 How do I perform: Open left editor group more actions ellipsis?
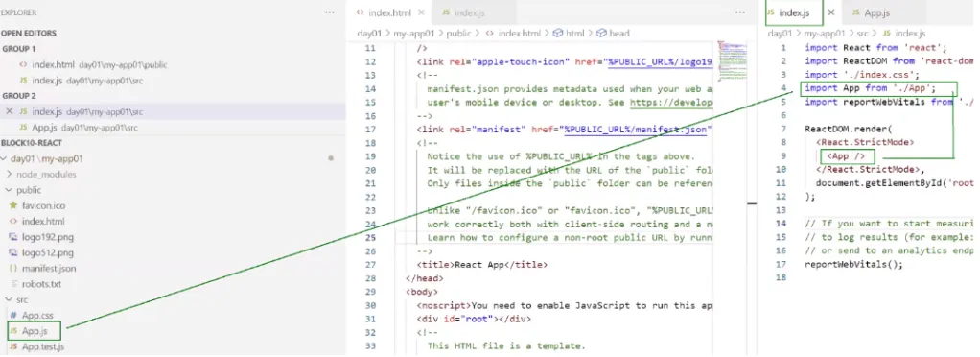tap(740, 12)
